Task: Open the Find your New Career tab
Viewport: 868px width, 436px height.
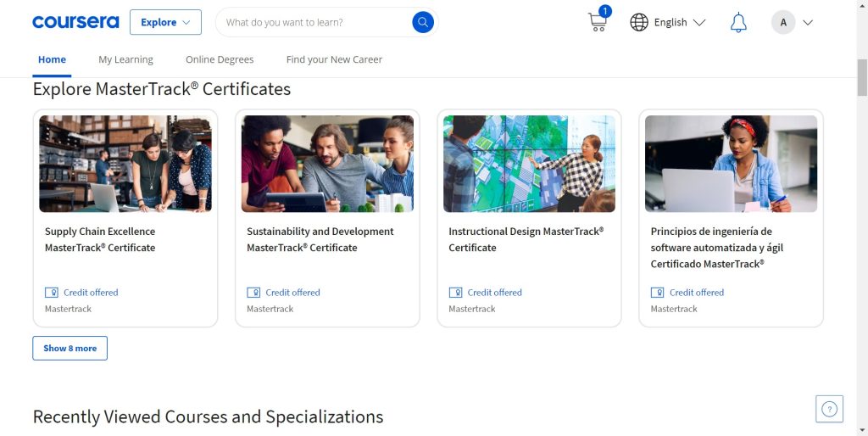Action: coord(334,59)
